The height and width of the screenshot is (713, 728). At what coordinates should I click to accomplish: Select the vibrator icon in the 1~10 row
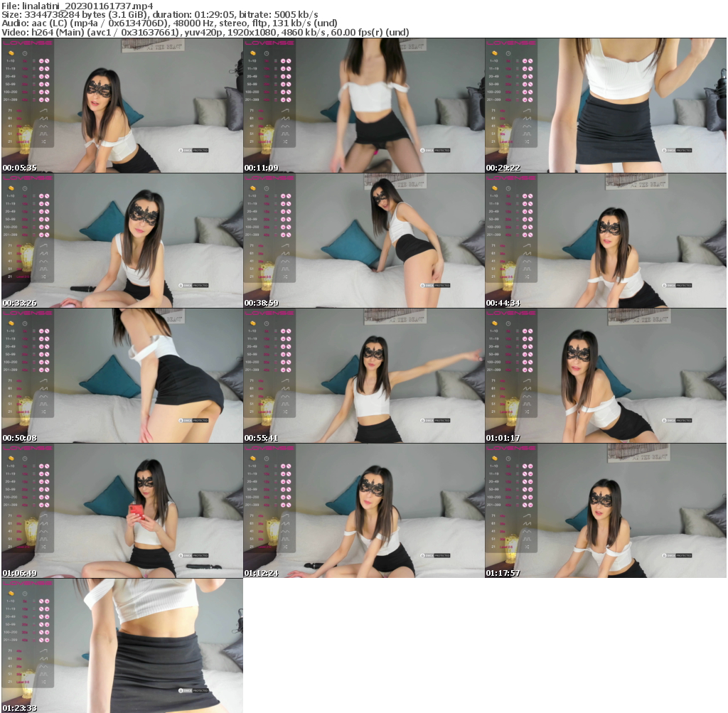point(41,61)
